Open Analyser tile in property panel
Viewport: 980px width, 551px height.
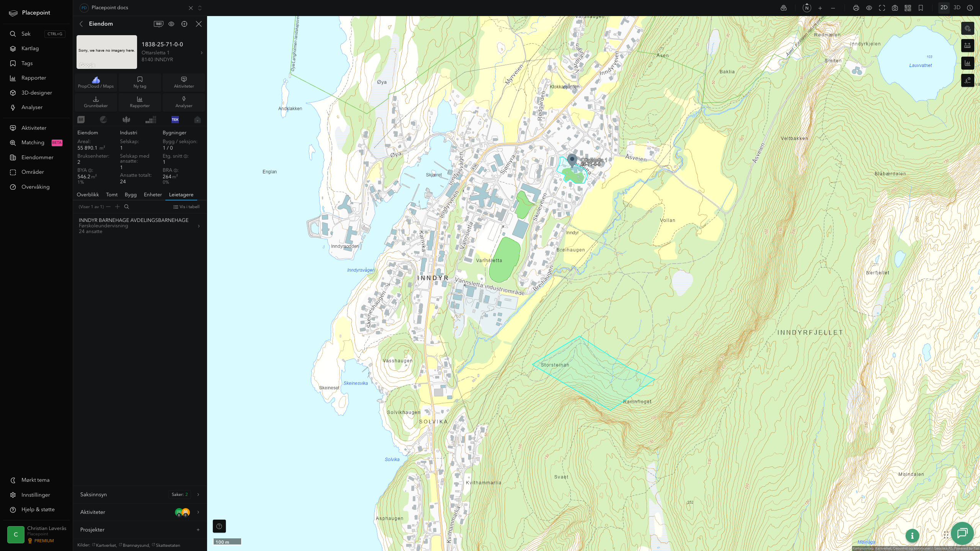tap(184, 102)
